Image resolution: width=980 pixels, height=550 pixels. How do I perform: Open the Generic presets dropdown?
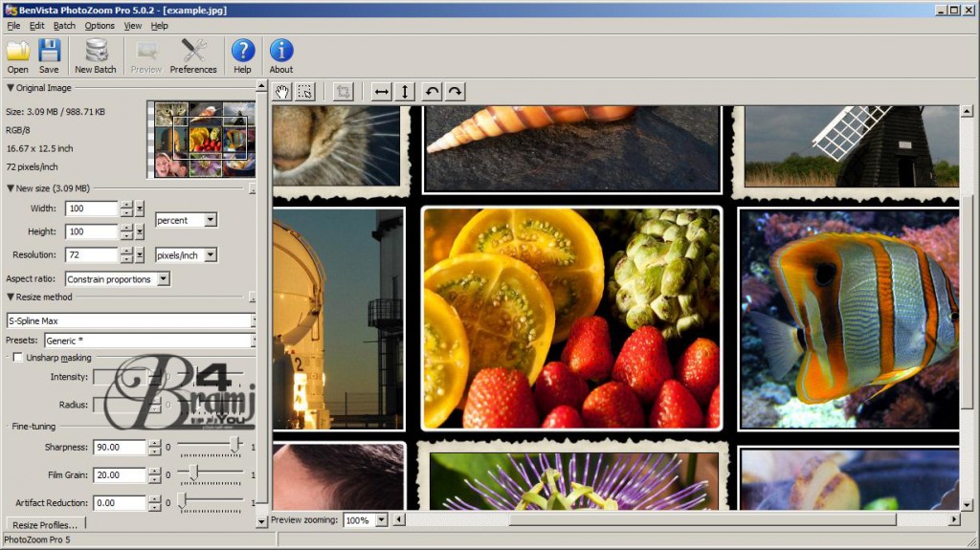tap(253, 341)
